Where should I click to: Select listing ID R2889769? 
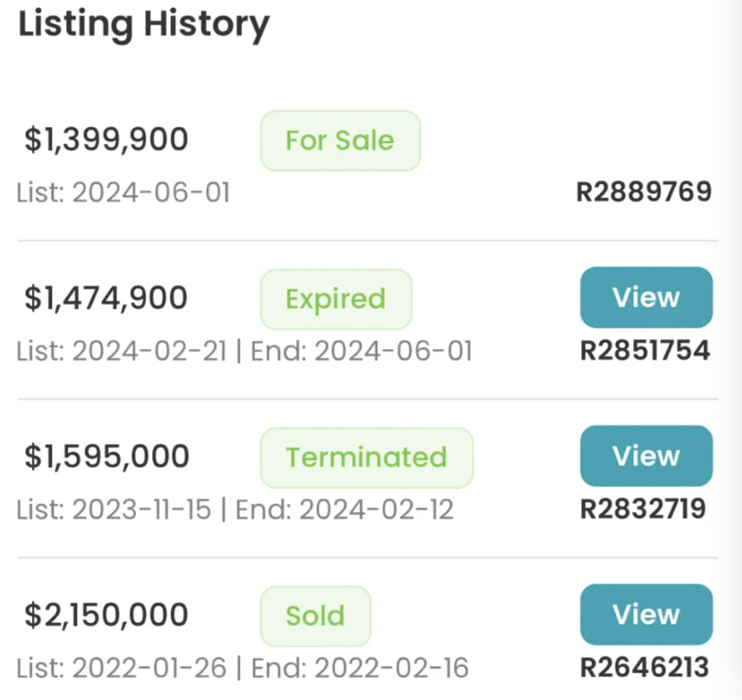pyautogui.click(x=644, y=192)
